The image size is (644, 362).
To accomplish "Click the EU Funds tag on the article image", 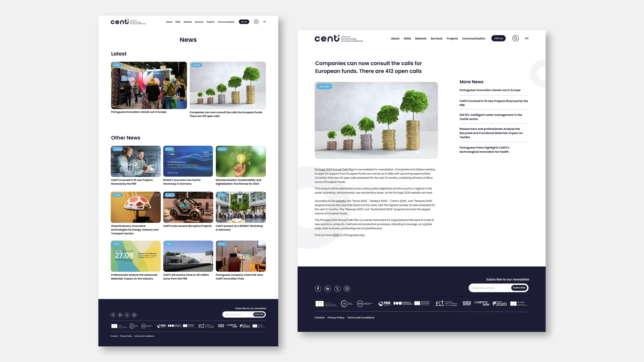I will tap(324, 87).
